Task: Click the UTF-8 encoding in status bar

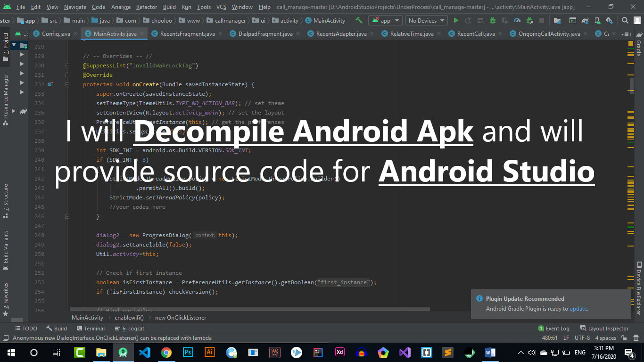Action: 582,338
